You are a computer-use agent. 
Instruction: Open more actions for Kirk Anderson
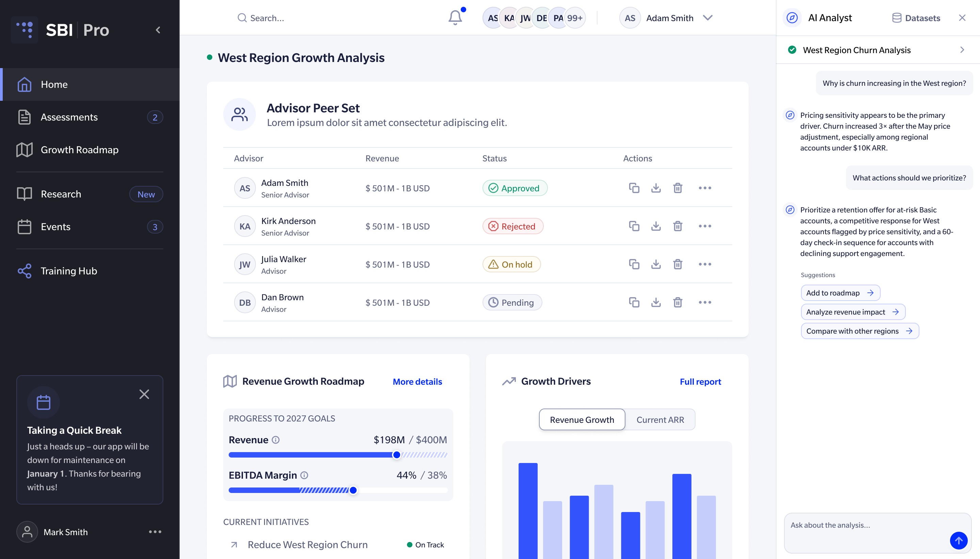pyautogui.click(x=705, y=226)
